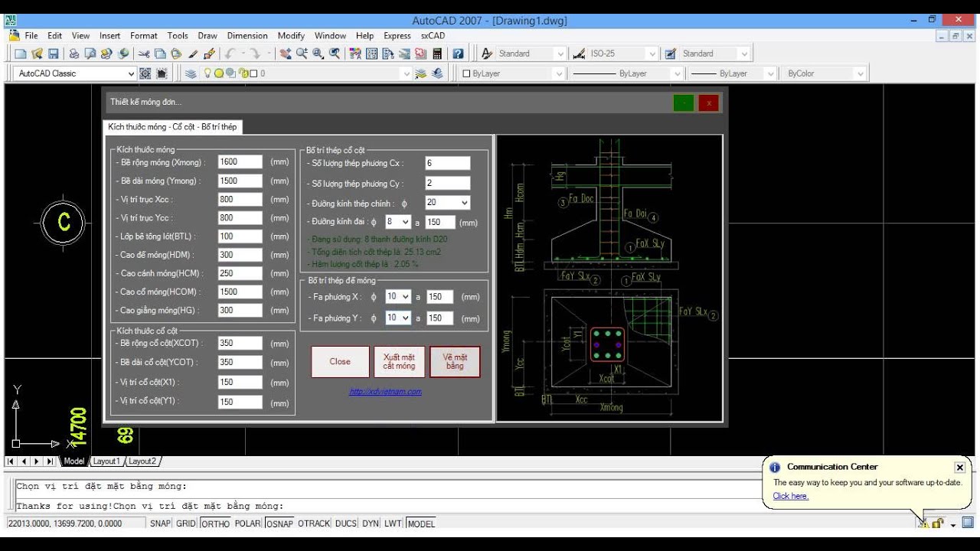The image size is (980, 551).
Task: Open a file with the Open icon
Action: (x=37, y=54)
